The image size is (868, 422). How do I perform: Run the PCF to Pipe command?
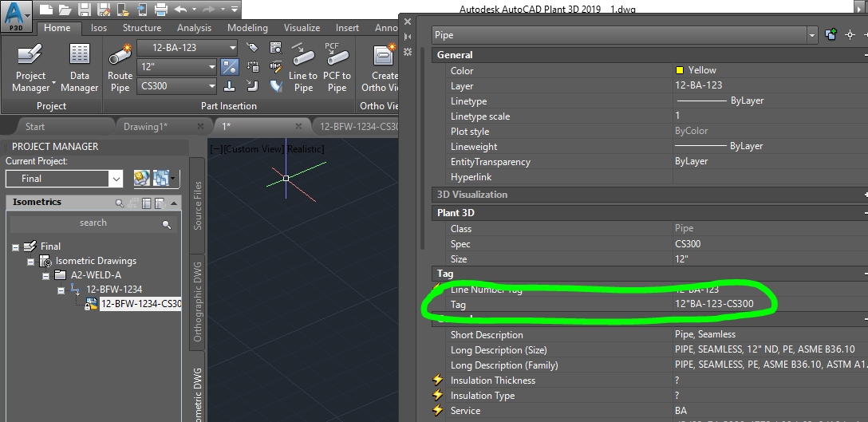(337, 68)
